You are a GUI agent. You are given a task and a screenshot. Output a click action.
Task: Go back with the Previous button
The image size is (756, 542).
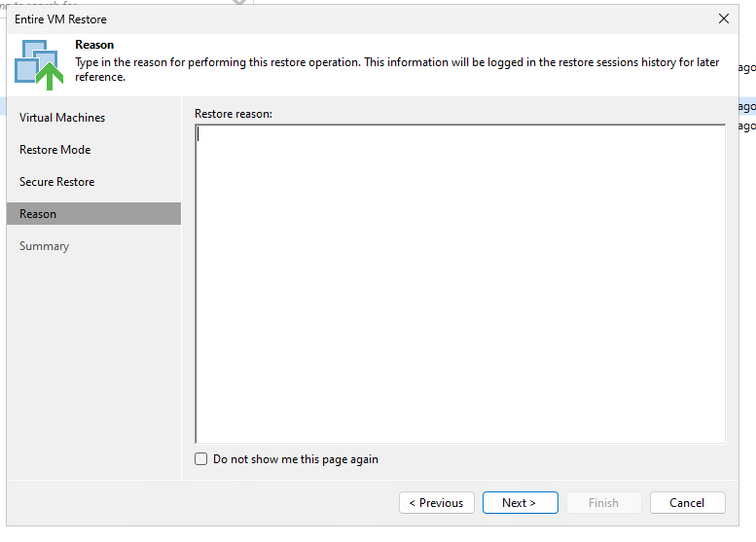[436, 502]
